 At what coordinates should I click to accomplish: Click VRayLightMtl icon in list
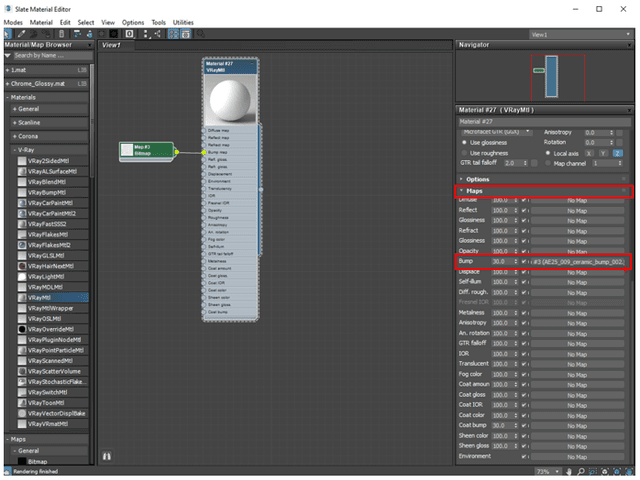click(22, 276)
